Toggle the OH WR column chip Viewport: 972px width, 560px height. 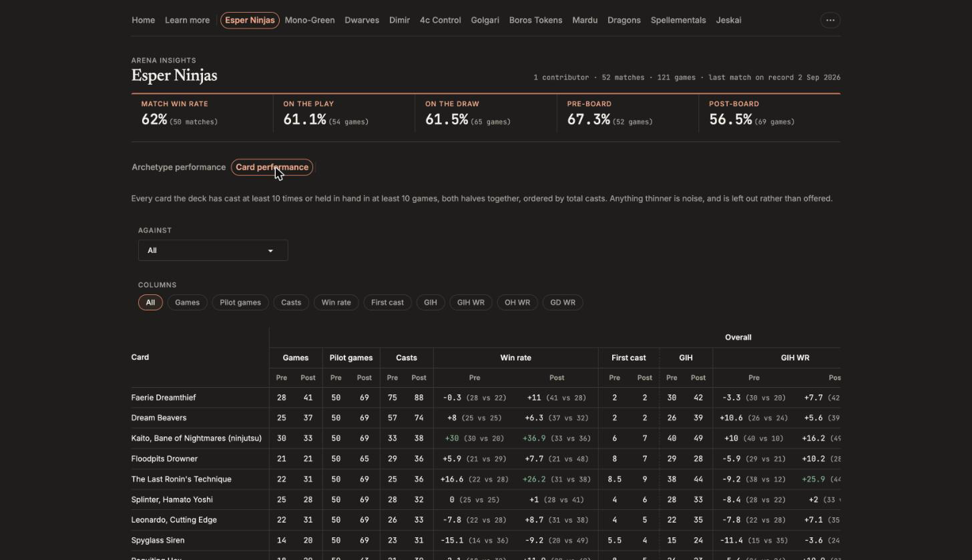point(517,302)
